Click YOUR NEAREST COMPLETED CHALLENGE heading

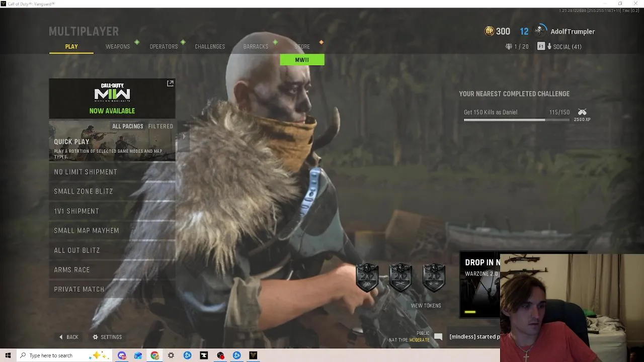[x=514, y=94]
